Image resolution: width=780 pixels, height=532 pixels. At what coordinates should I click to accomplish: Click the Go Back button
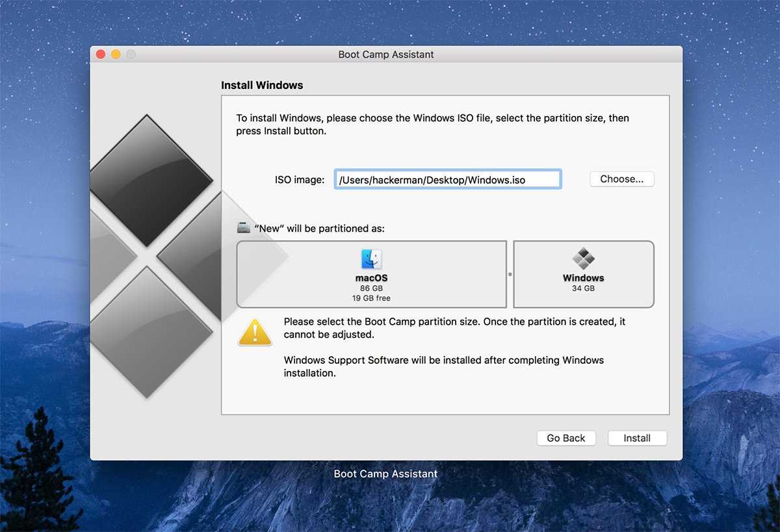pos(566,438)
